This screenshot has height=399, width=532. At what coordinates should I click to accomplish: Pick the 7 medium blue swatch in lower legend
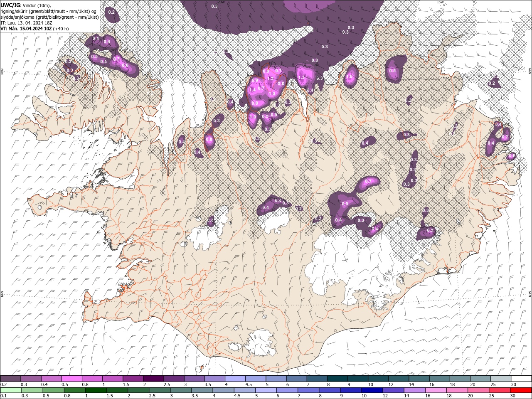coord(308,390)
